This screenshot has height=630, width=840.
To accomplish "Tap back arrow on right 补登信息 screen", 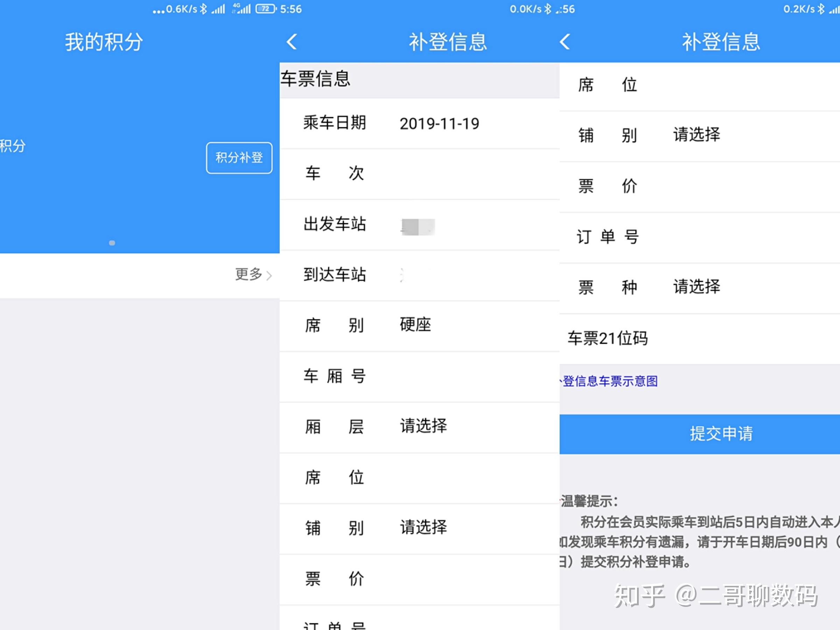I will coord(565,42).
